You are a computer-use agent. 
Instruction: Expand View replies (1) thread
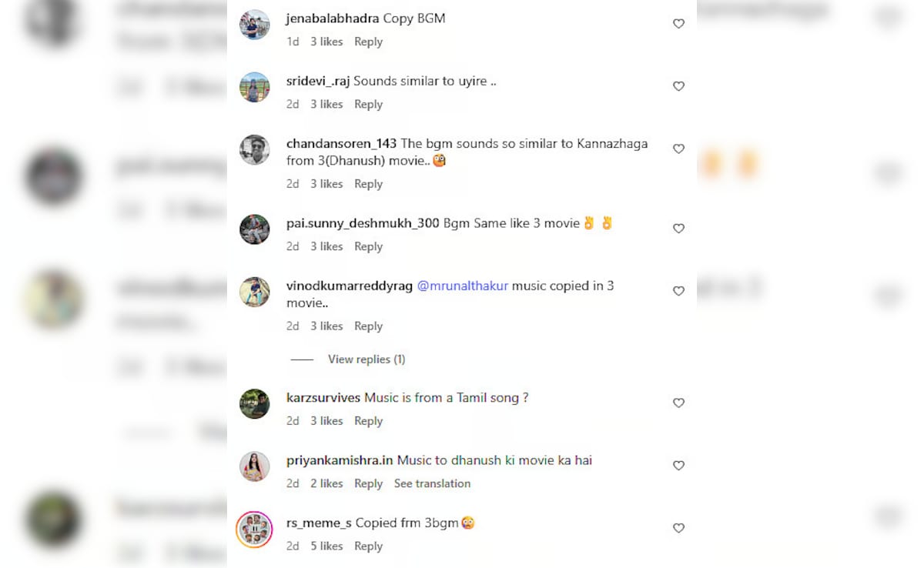coord(367,359)
